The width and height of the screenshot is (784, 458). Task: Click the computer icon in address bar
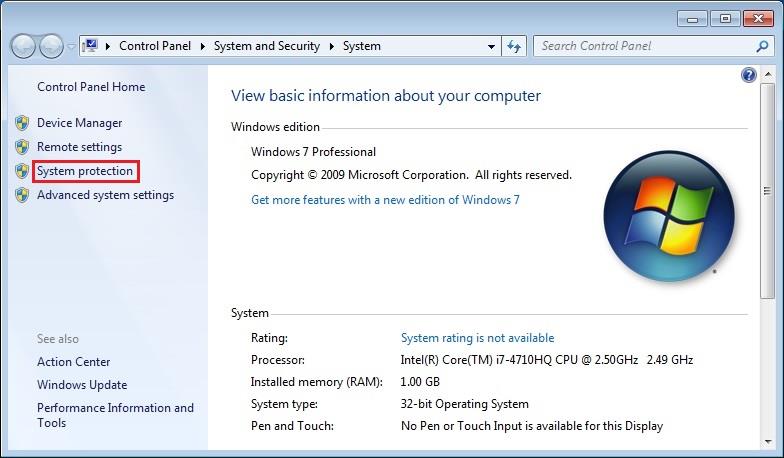90,46
